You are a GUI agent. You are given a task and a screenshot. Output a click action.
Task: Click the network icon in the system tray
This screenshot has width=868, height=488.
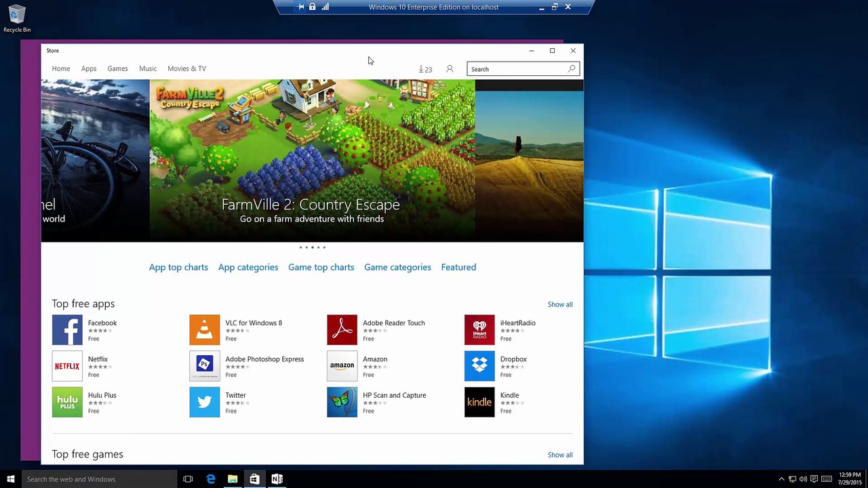792,479
